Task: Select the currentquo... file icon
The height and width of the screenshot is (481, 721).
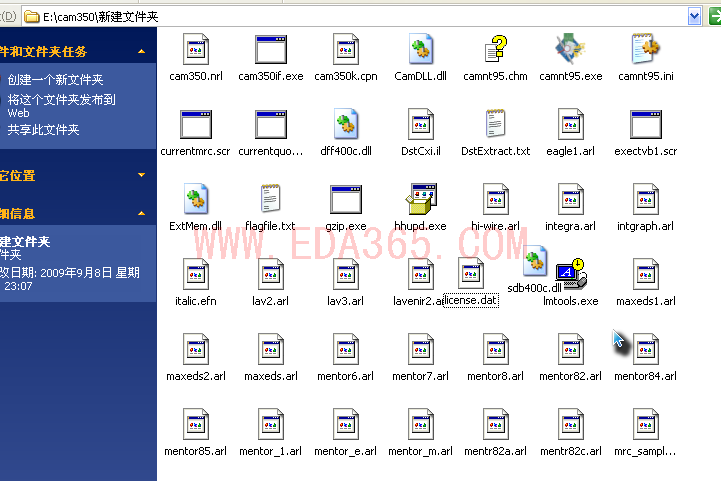Action: pos(271,124)
